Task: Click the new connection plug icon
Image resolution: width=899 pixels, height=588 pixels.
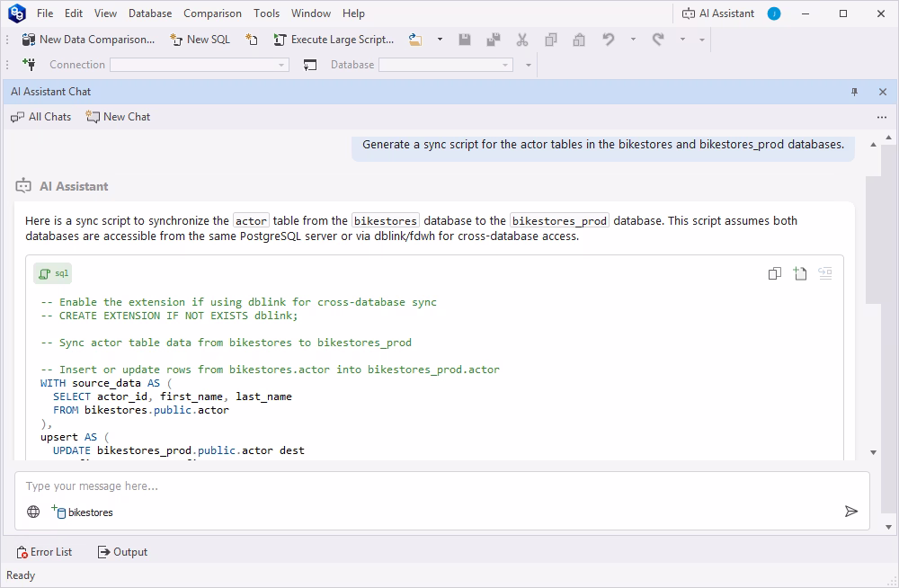Action: [x=29, y=64]
